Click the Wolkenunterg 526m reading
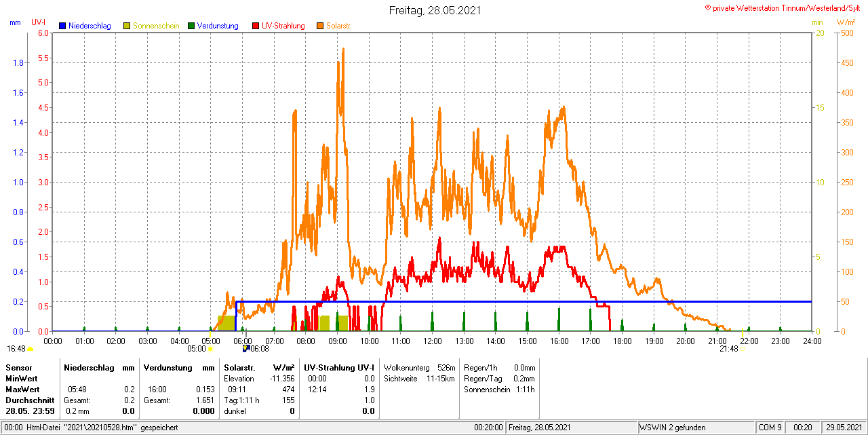 click(x=419, y=367)
